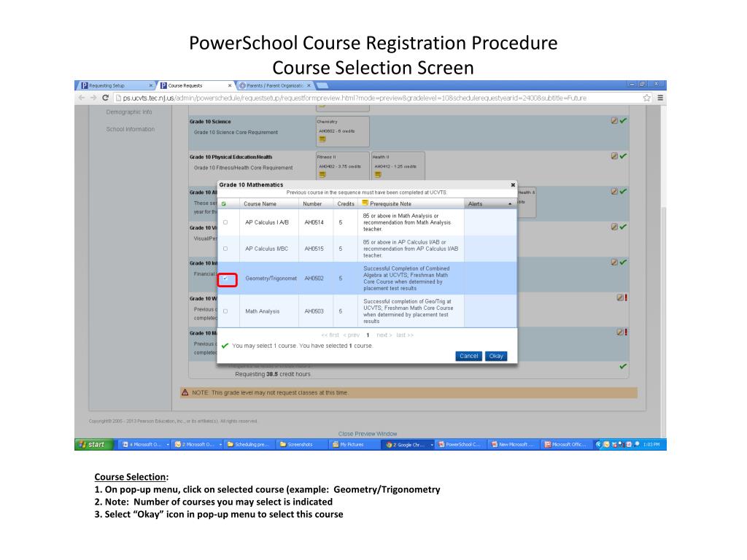The image size is (747, 560).
Task: Click the 'next >' pagination link
Action: tap(384, 335)
